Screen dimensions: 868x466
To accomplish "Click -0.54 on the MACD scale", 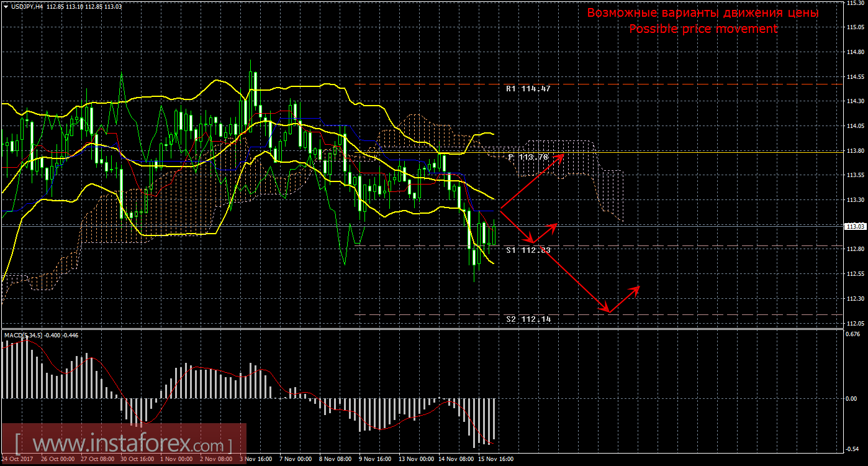I will click(853, 449).
